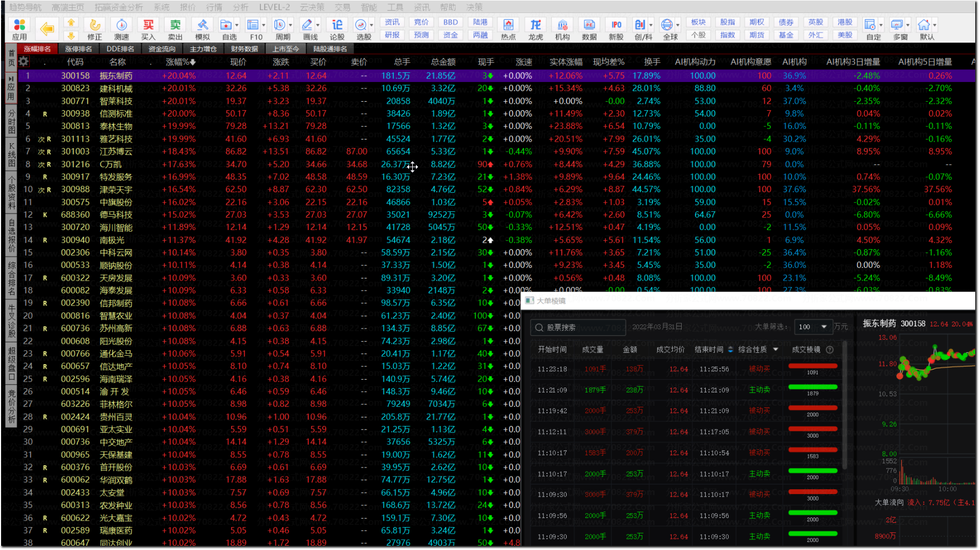Click the green bar for the 11:21:09 trade
This screenshot has height=550, width=980.
[x=812, y=387]
